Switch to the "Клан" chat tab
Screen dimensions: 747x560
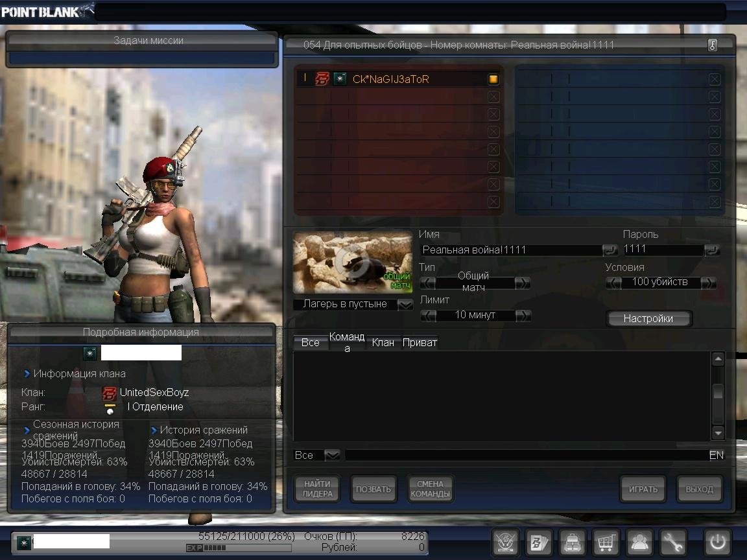tap(383, 342)
